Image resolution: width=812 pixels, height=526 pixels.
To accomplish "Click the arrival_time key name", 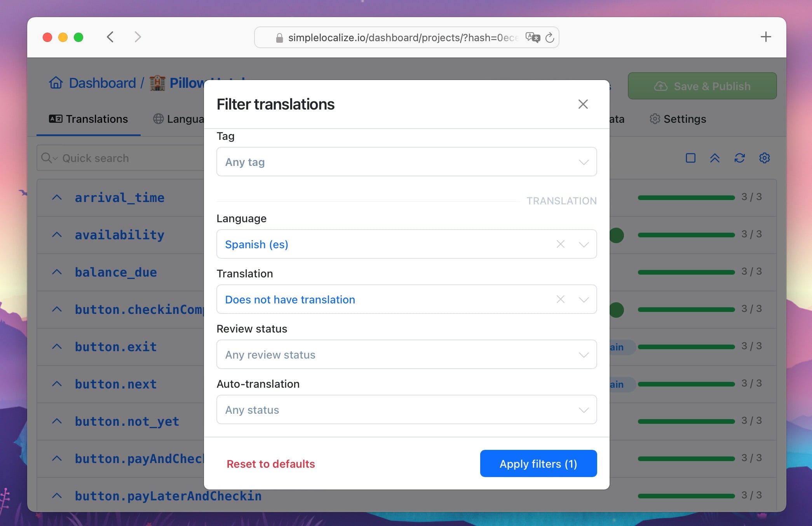I will pos(120,197).
